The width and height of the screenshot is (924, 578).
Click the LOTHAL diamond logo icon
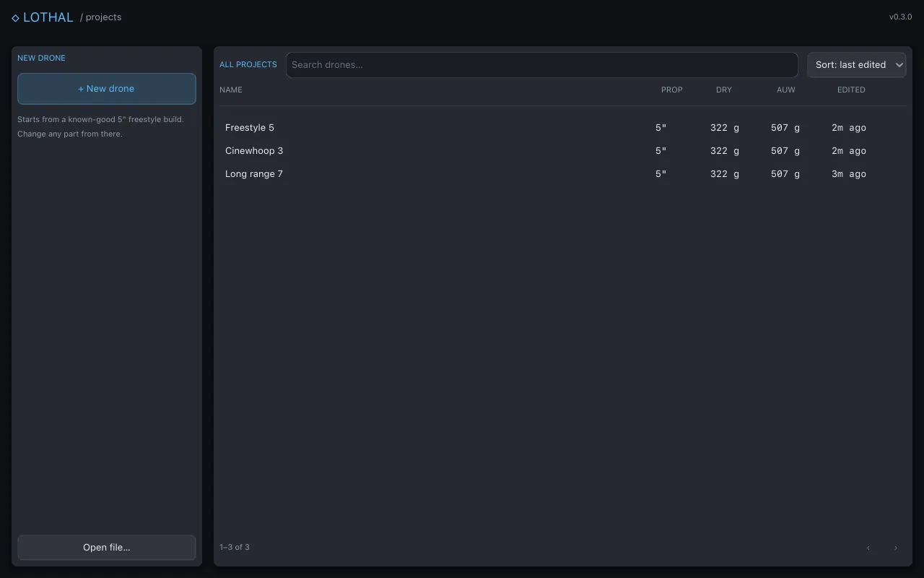pos(15,18)
